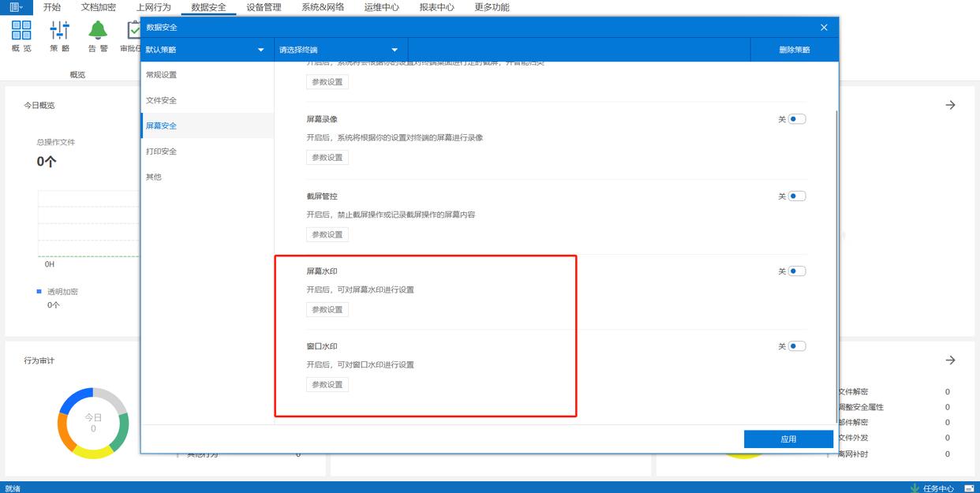Open 参数设置 under 屏幕水印

tap(327, 310)
